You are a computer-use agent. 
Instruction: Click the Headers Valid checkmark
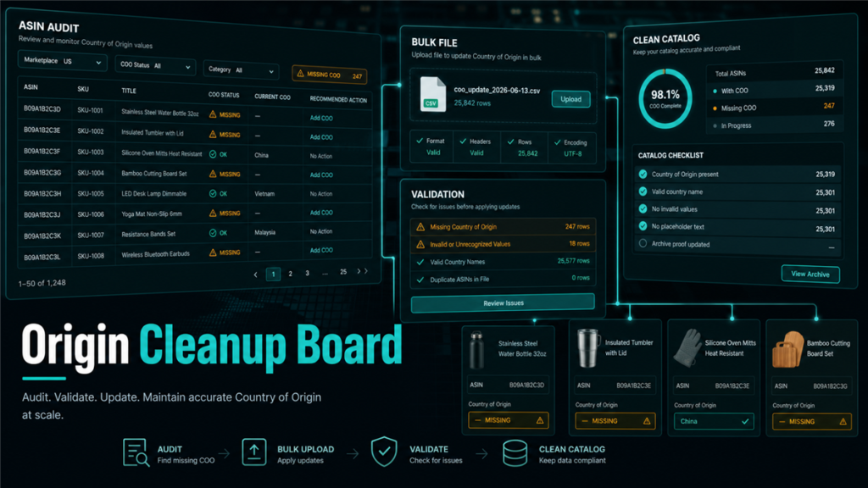click(x=463, y=141)
